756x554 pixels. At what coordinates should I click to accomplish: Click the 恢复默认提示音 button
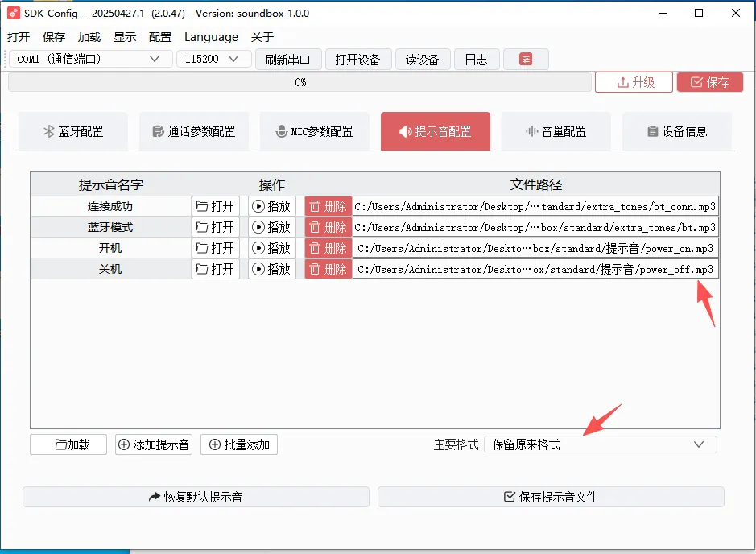(x=196, y=497)
